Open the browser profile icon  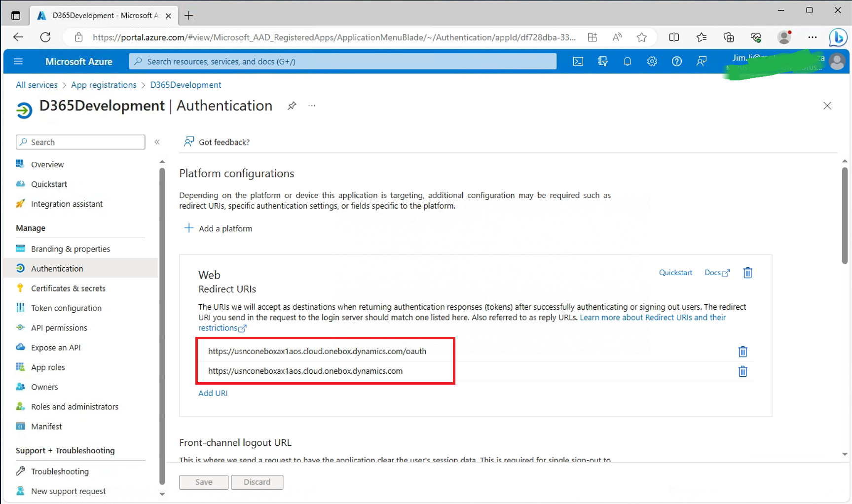784,37
